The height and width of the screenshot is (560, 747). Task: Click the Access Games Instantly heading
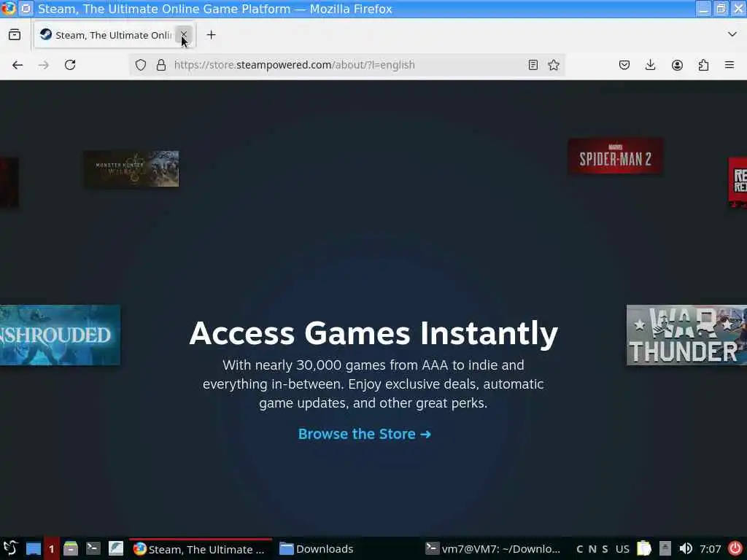tap(373, 332)
